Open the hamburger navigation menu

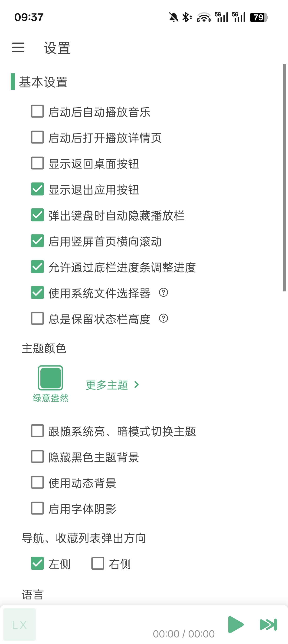(x=18, y=47)
